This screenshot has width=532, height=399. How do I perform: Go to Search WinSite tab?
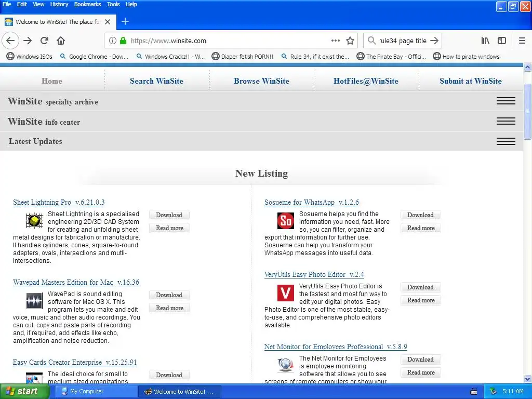click(x=157, y=81)
